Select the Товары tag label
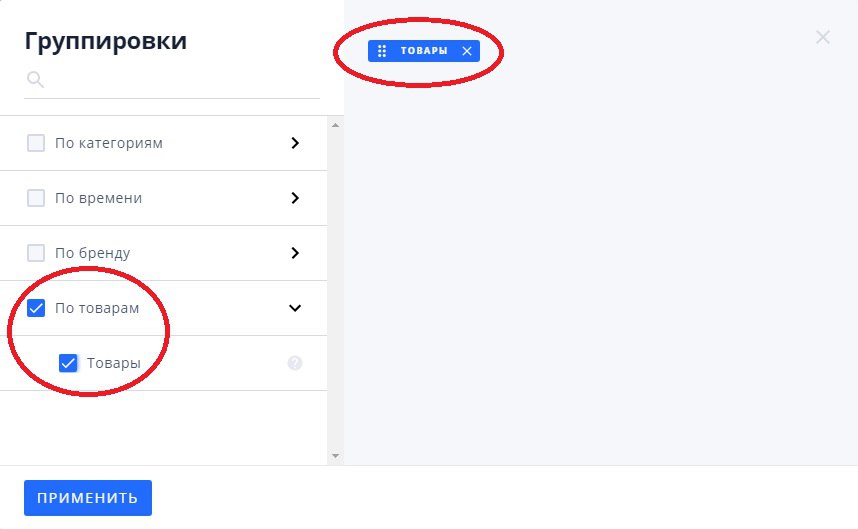 click(424, 51)
